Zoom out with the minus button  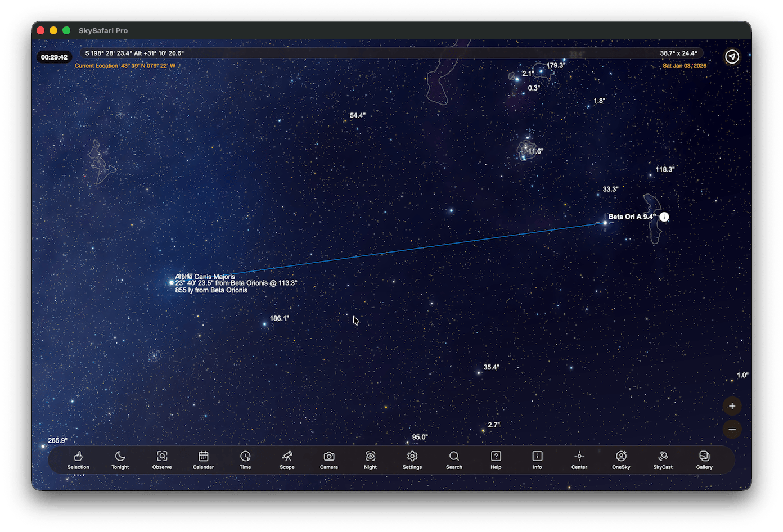tap(732, 429)
